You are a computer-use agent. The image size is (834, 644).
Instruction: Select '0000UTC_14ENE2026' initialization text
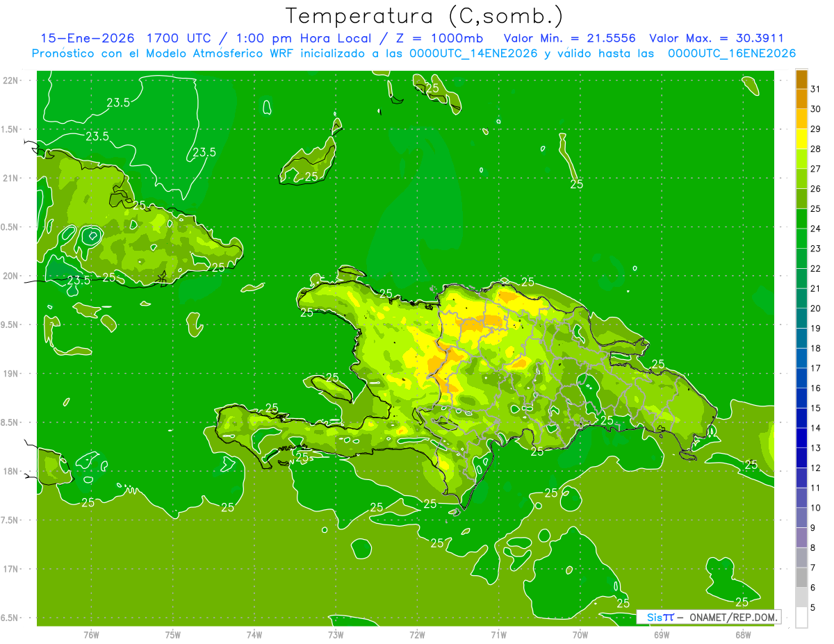tap(473, 53)
